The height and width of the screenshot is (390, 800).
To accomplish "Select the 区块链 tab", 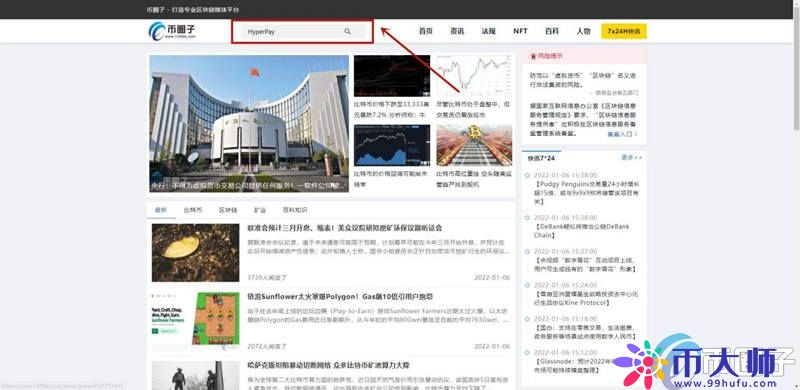I will pos(228,210).
